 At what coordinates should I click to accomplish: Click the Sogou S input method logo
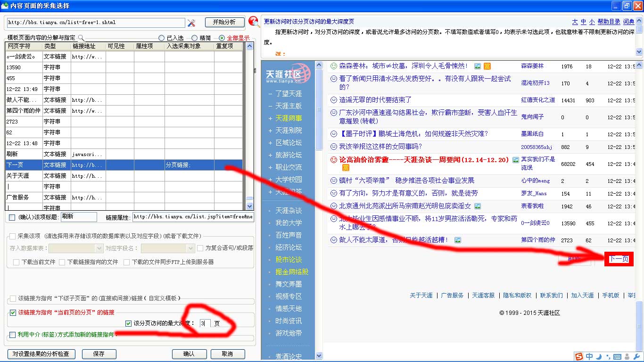[x=579, y=357]
